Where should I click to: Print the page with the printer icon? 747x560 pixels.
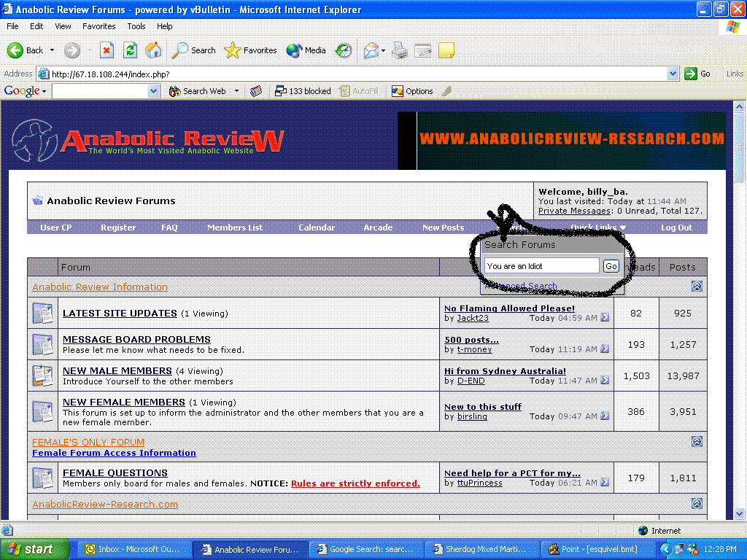coord(400,50)
